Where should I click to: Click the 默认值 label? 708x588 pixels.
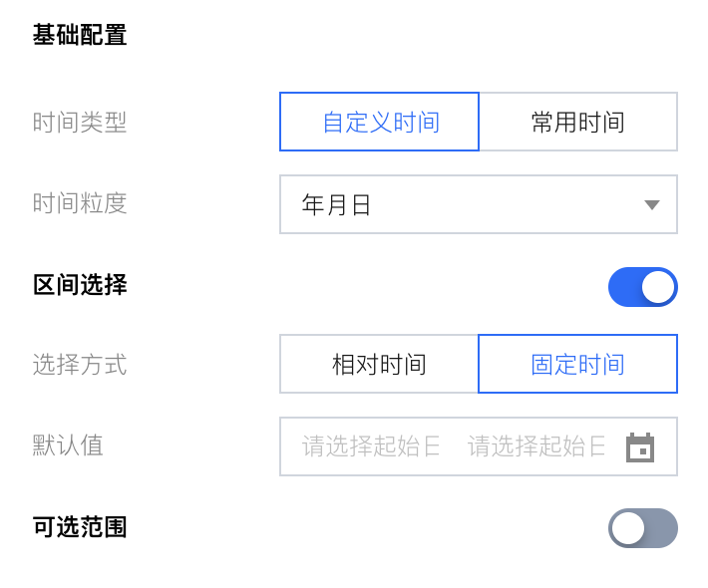[68, 445]
